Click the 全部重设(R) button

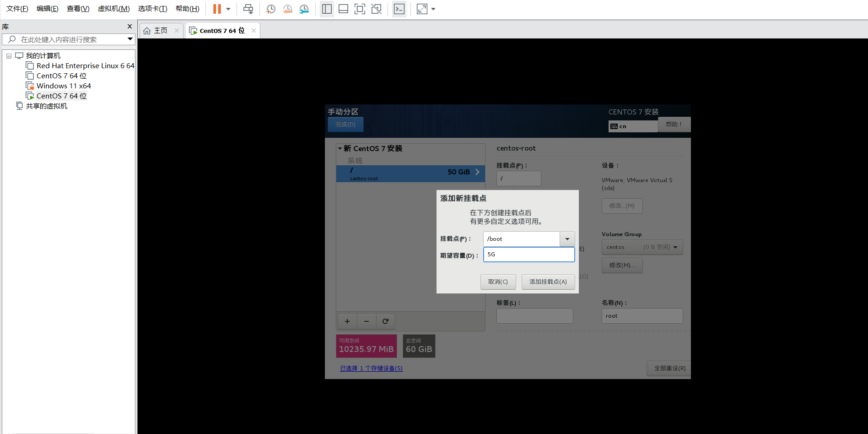(x=669, y=369)
